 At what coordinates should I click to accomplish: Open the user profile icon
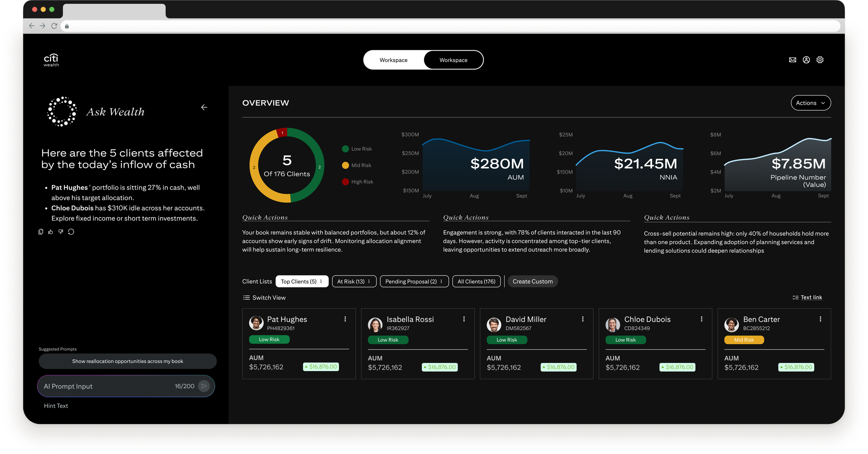click(806, 60)
